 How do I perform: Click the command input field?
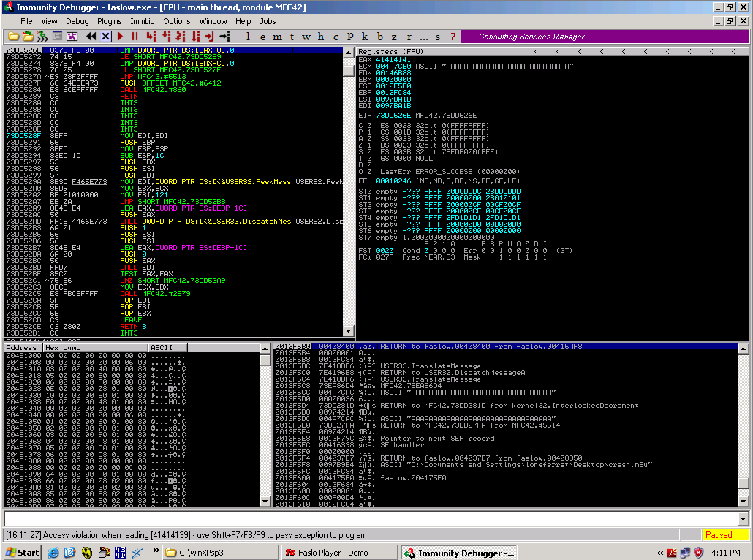[x=371, y=519]
